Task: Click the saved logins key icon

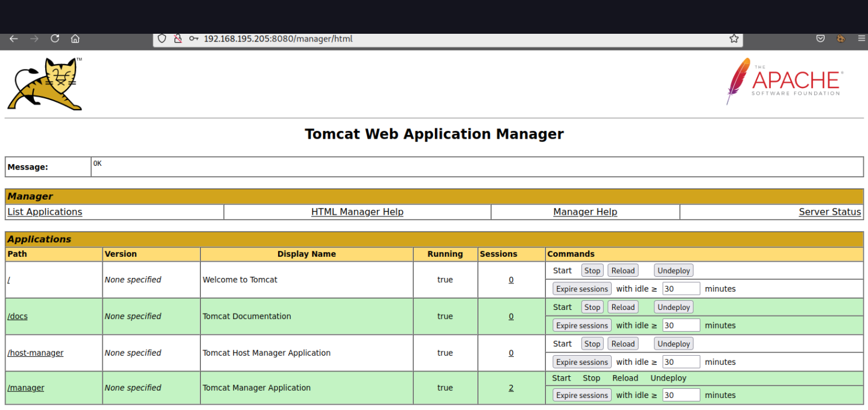Action: point(194,38)
